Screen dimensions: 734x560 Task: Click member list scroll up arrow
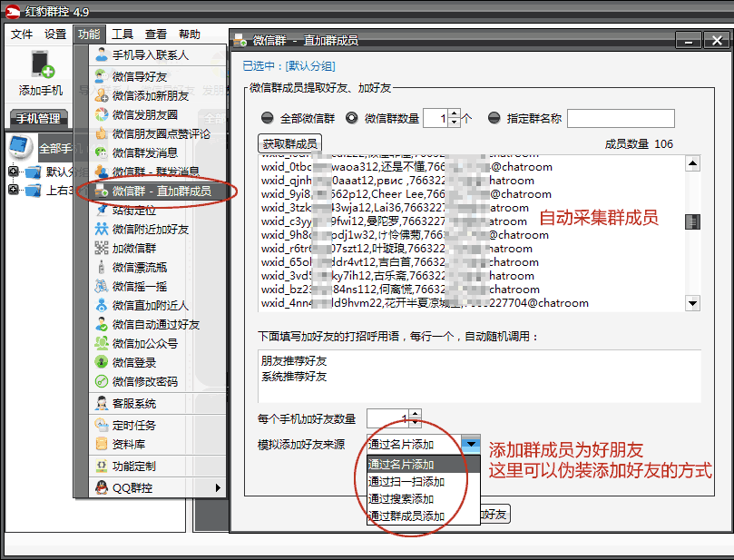[x=692, y=163]
